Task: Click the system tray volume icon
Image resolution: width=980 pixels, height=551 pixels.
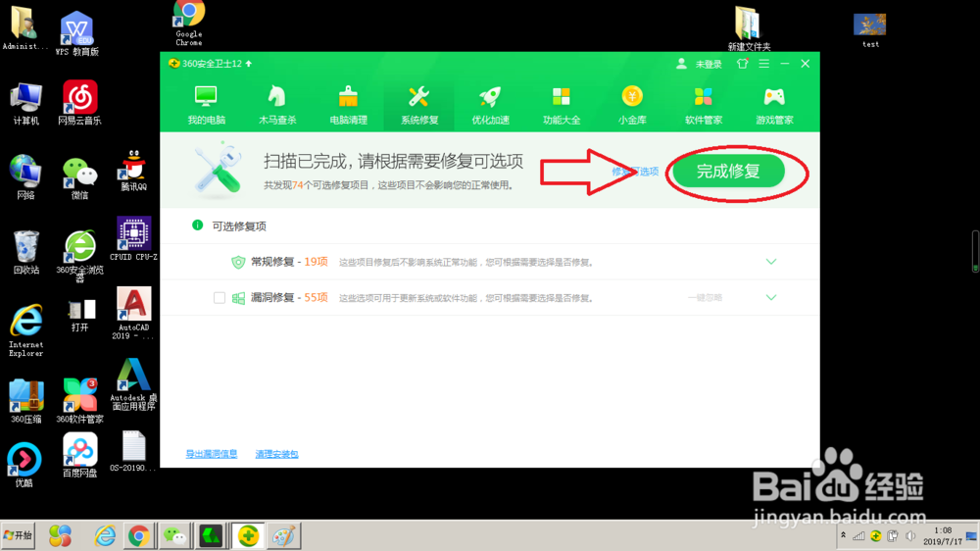Action: click(910, 536)
